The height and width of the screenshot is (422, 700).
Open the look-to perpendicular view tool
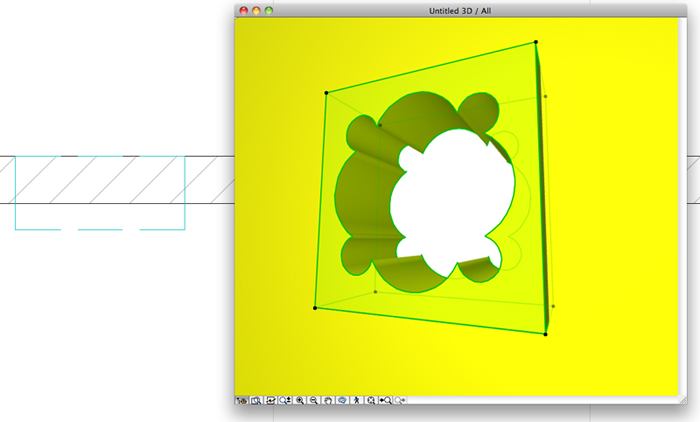click(x=271, y=400)
